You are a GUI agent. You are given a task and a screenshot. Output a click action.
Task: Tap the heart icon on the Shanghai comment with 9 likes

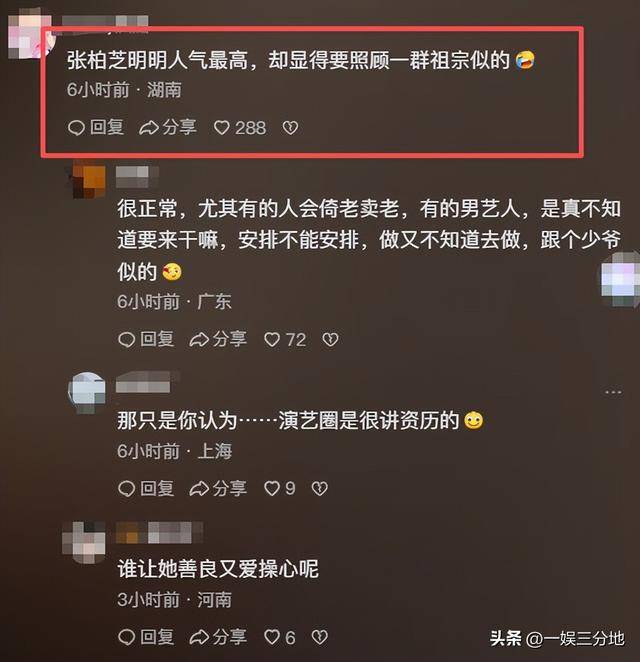click(x=272, y=488)
